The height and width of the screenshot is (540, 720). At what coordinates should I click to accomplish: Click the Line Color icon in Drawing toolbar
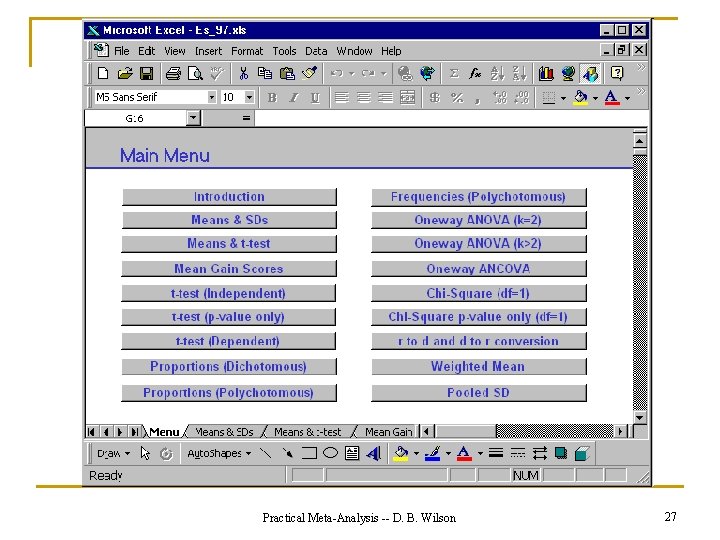pyautogui.click(x=432, y=453)
